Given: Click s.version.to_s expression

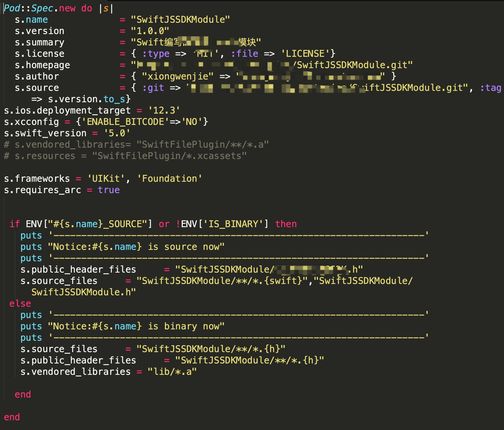Looking at the screenshot, I should [x=87, y=99].
